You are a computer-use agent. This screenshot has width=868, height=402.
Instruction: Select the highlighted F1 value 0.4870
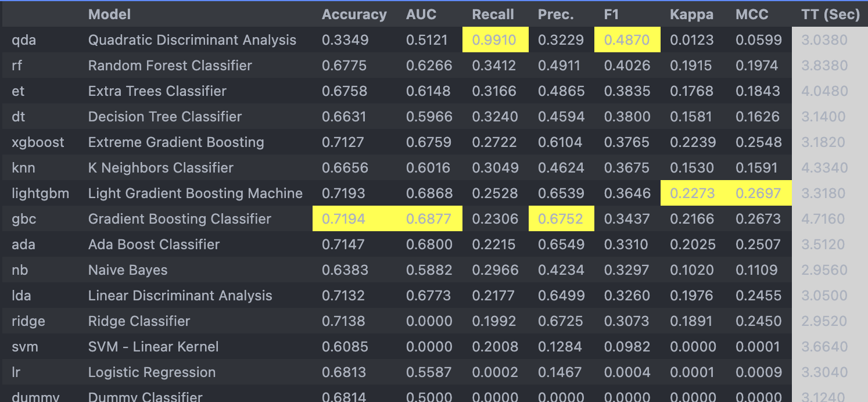coord(627,40)
